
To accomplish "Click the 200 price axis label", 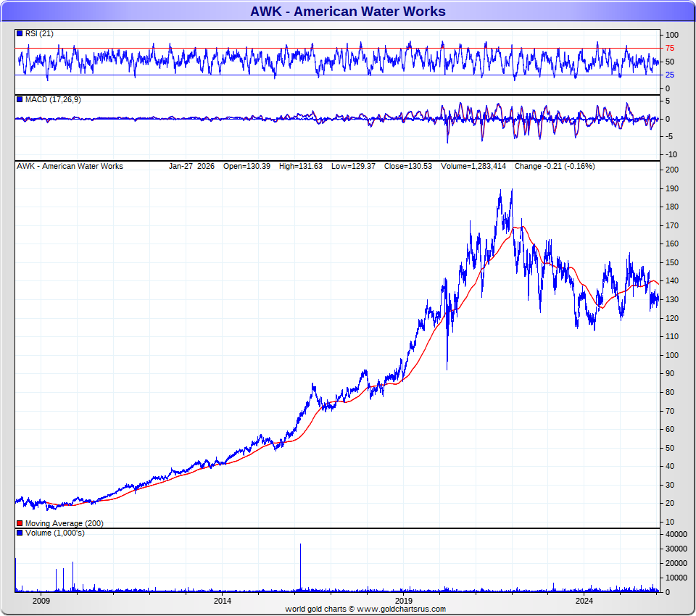I will tap(672, 170).
